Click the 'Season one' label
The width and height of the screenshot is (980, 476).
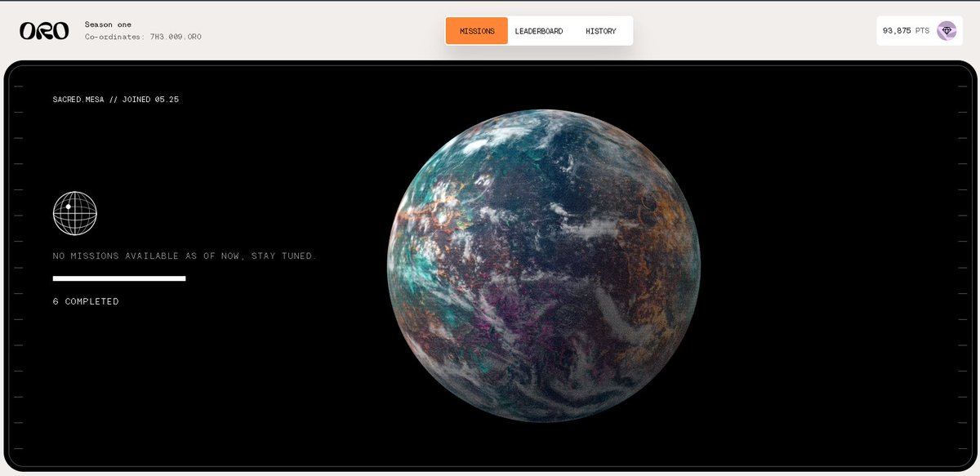point(108,24)
